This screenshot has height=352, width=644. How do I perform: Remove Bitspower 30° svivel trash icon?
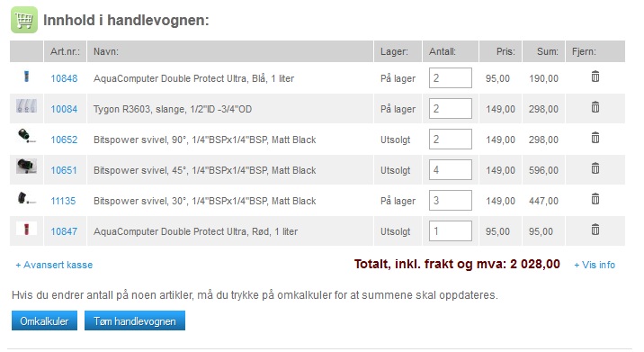pos(595,199)
